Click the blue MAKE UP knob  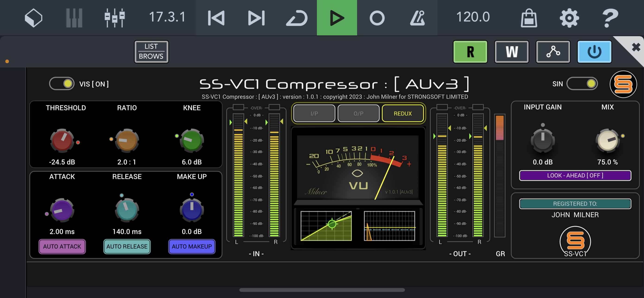[192, 210]
